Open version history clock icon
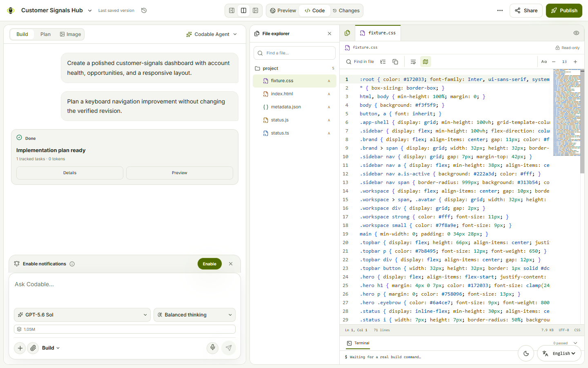The height and width of the screenshot is (368, 588). point(144,11)
